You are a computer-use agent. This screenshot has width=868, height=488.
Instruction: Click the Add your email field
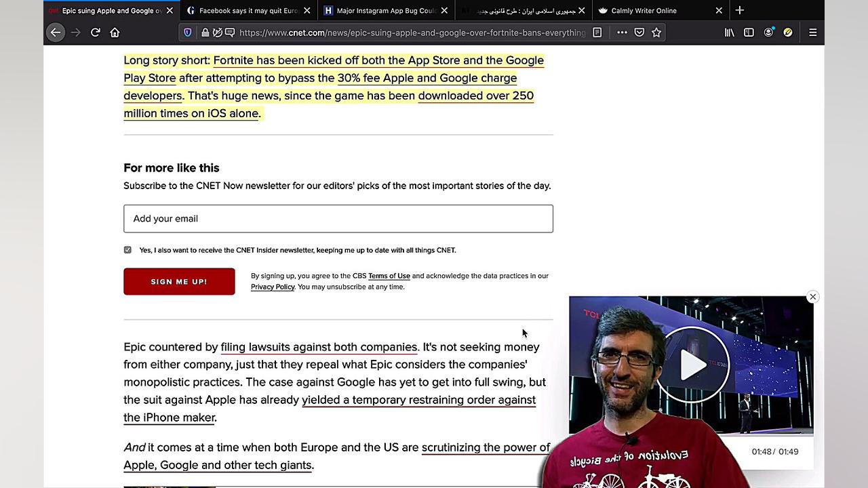coord(338,218)
